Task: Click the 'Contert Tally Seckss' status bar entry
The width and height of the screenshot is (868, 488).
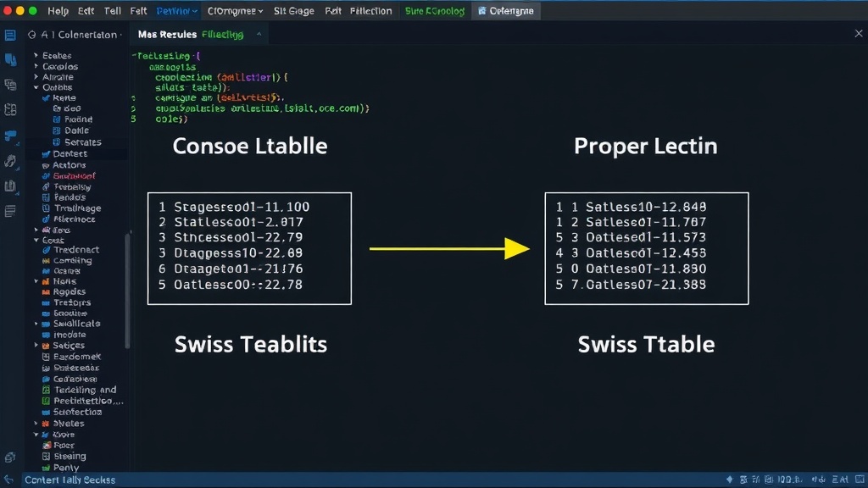Action: (x=70, y=480)
